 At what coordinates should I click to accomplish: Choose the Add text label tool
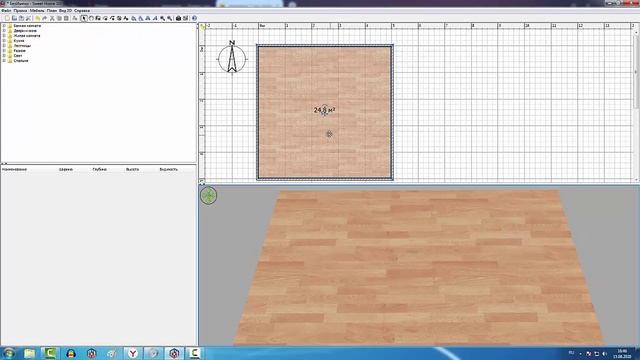(x=126, y=18)
